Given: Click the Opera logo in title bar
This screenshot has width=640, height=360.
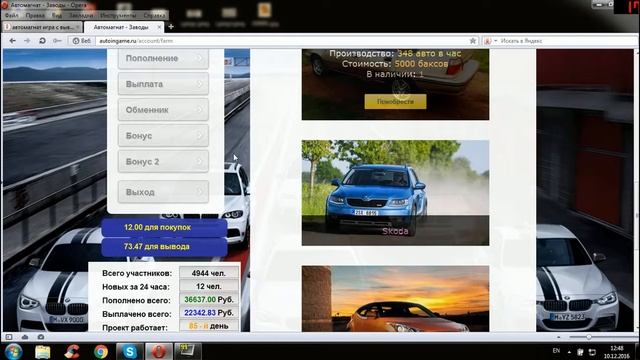Looking at the screenshot, I should point(4,5).
